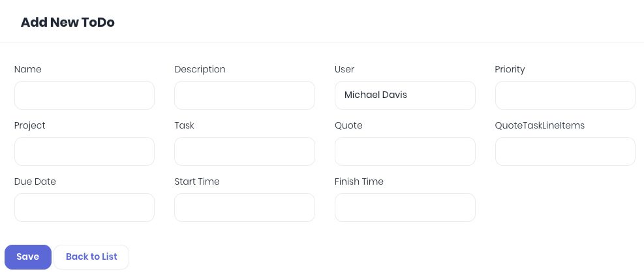Save the new ToDo
The width and height of the screenshot is (644, 280).
(28, 257)
